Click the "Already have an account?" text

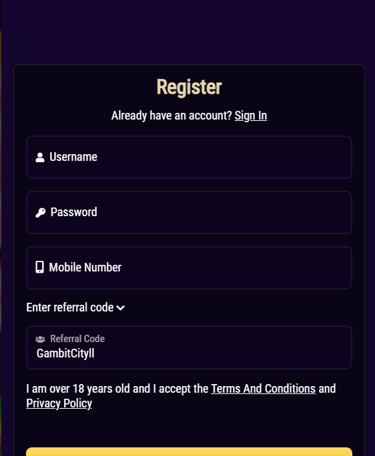pyautogui.click(x=171, y=116)
